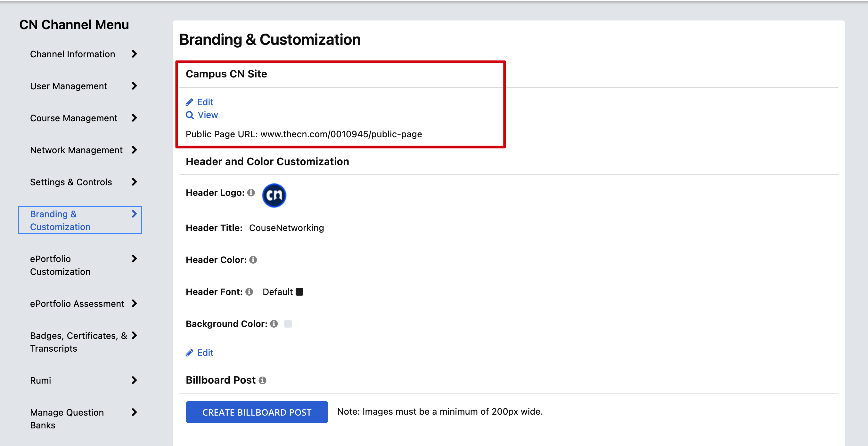868x446 pixels.
Task: Click the CN header logo image
Action: 274,195
